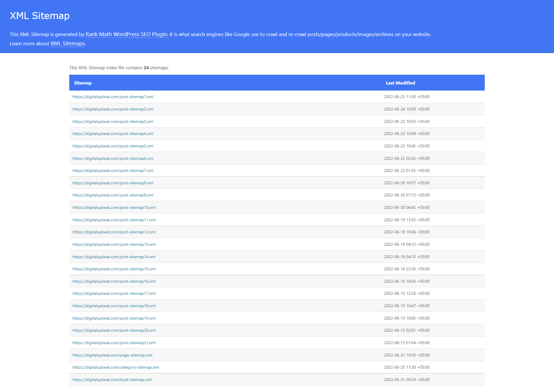This screenshot has height=392, width=554.
Task: Open post-sitemap21.xml link
Action: coord(114,343)
